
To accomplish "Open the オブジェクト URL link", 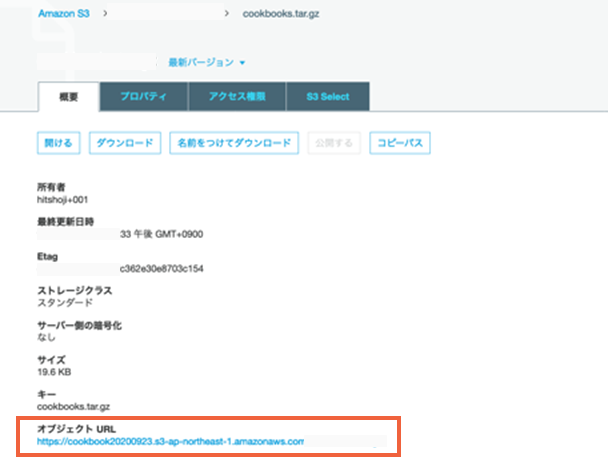I will pyautogui.click(x=170, y=442).
